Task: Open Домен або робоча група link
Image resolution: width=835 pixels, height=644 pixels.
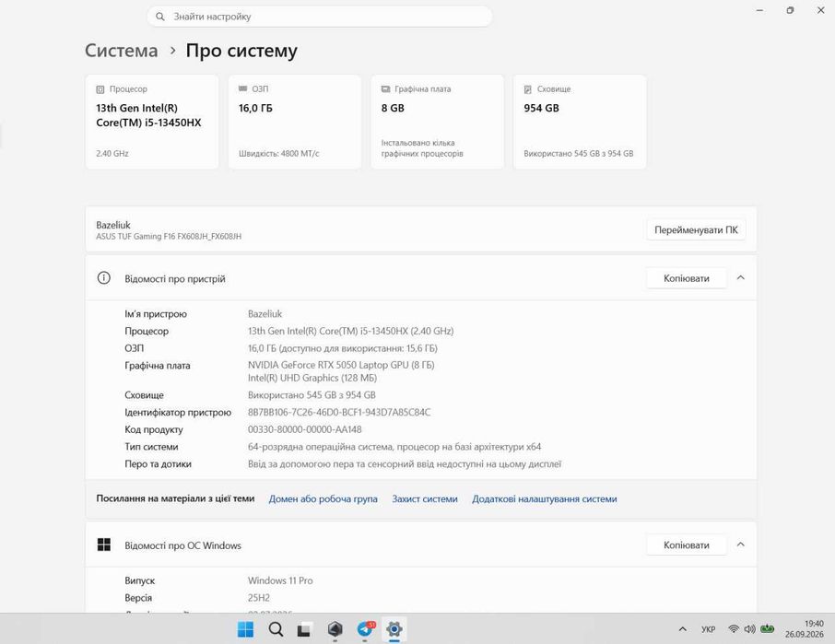Action: pyautogui.click(x=323, y=499)
